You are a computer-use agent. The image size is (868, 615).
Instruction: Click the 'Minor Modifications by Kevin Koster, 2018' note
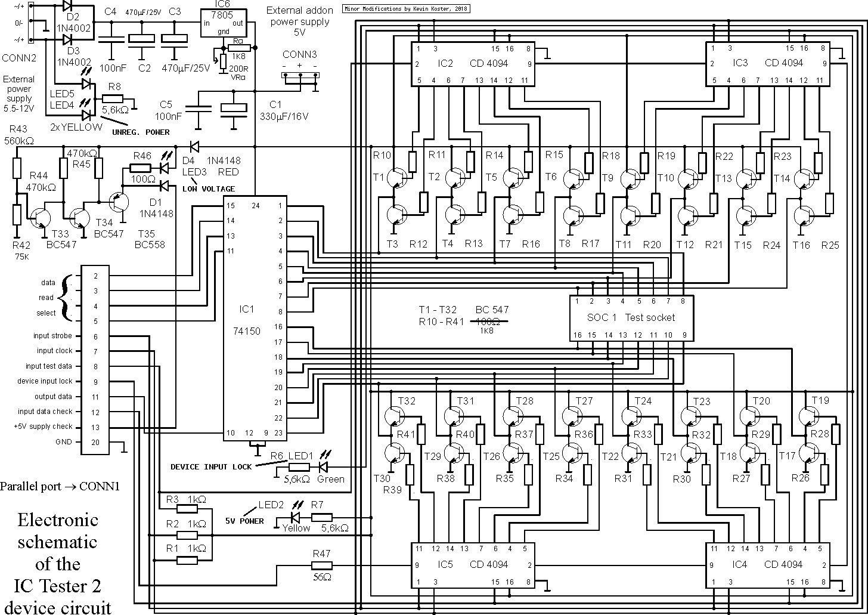[407, 9]
